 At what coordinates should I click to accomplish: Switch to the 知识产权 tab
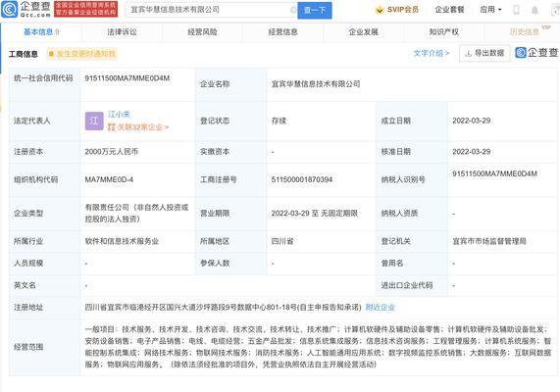(444, 32)
